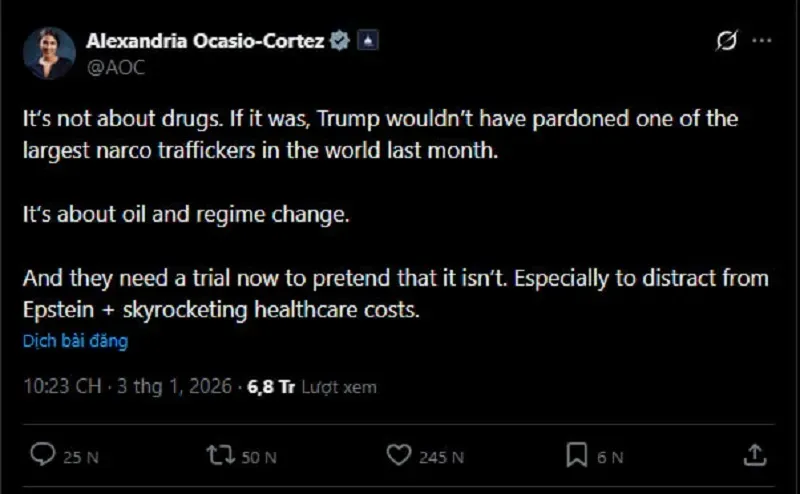Toggle the bookmark icon
The height and width of the screenshot is (494, 800).
[x=576, y=456]
